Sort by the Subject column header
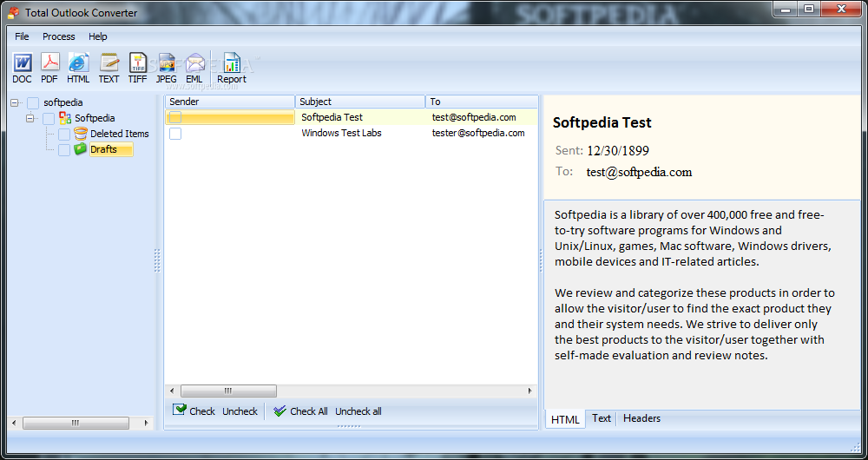This screenshot has width=868, height=460. coord(360,102)
